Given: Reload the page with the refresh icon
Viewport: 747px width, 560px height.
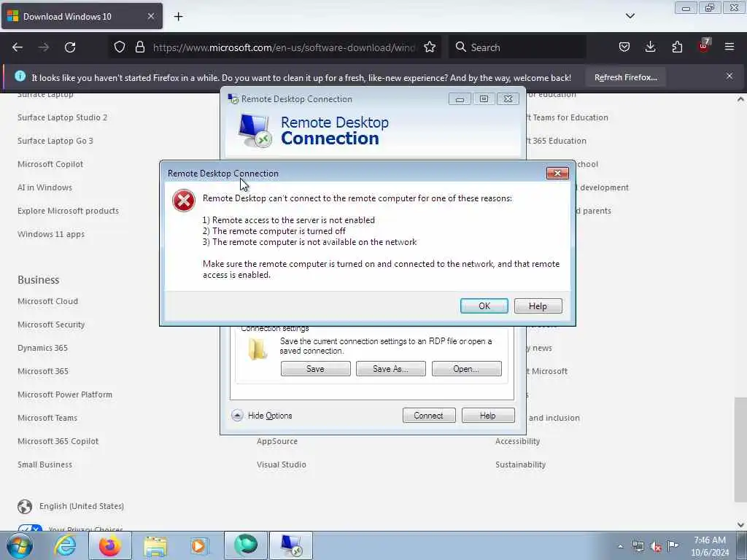Looking at the screenshot, I should click(x=70, y=47).
